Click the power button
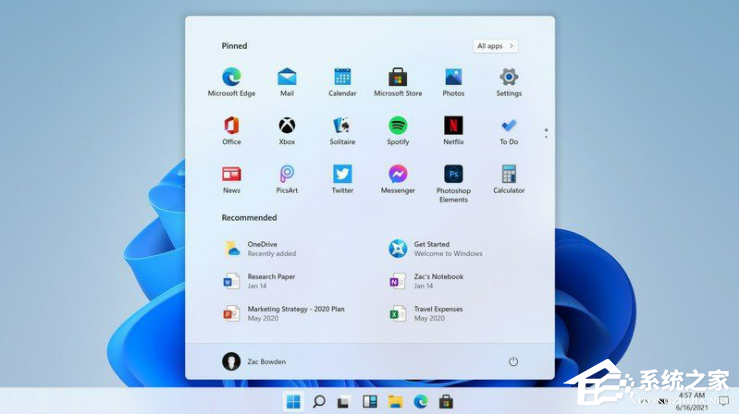Screen dimensions: 739x414 point(513,362)
